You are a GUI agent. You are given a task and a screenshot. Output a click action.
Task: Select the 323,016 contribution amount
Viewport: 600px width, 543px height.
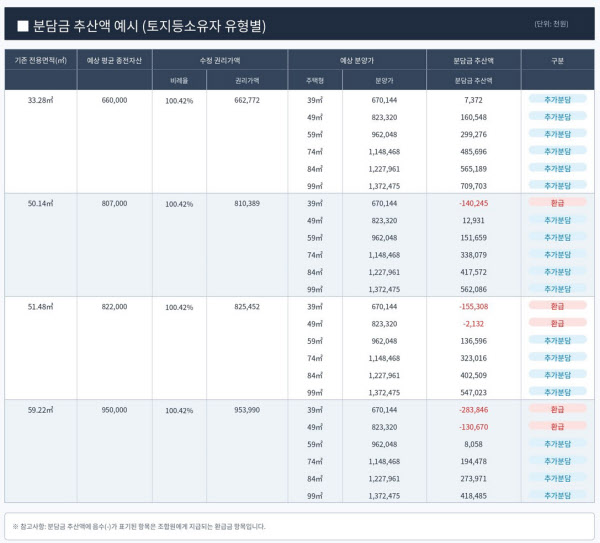pos(473,358)
